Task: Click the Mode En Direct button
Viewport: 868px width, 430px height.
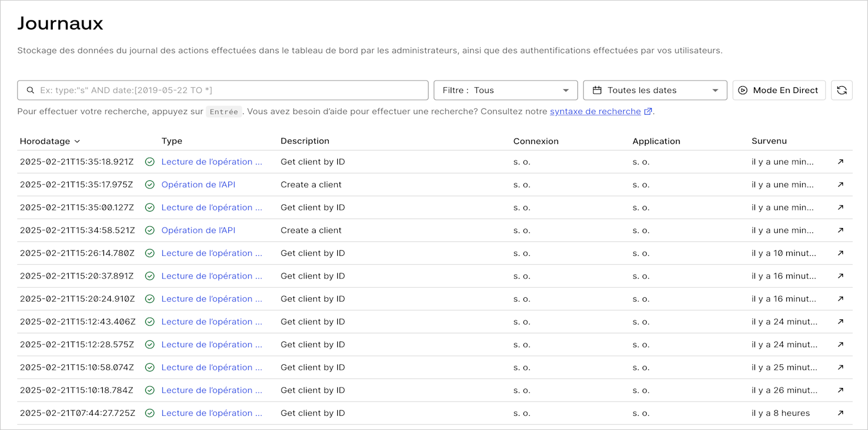Action: [779, 90]
